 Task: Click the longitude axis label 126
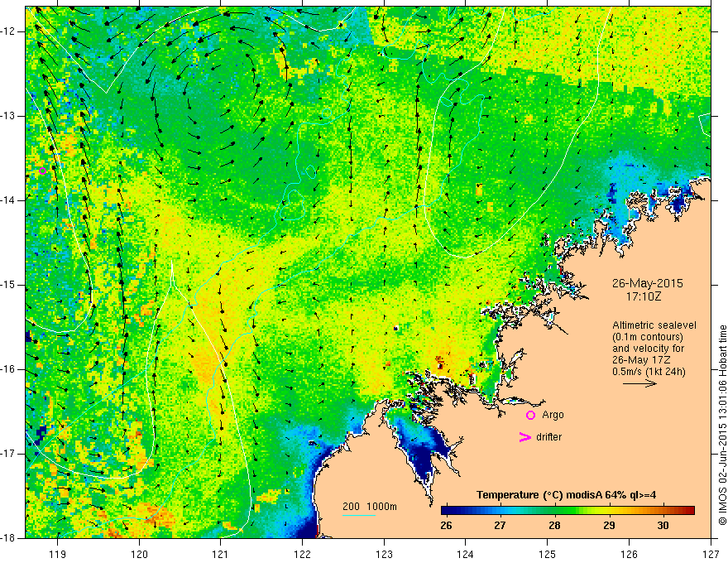(x=629, y=554)
